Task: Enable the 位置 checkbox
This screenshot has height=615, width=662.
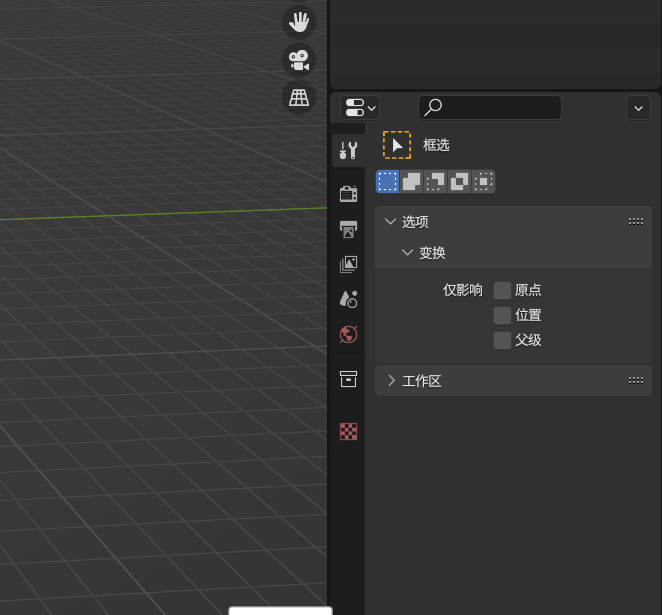Action: point(502,315)
